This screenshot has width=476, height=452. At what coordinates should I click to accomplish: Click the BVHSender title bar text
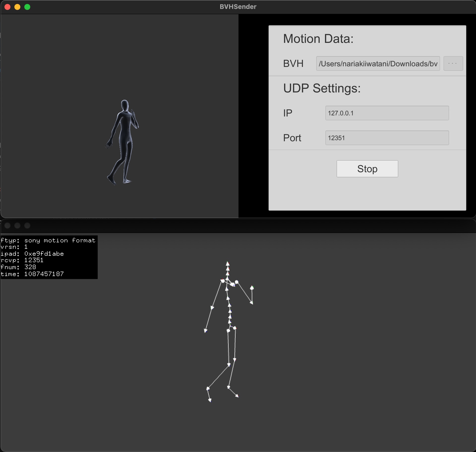[x=238, y=7]
